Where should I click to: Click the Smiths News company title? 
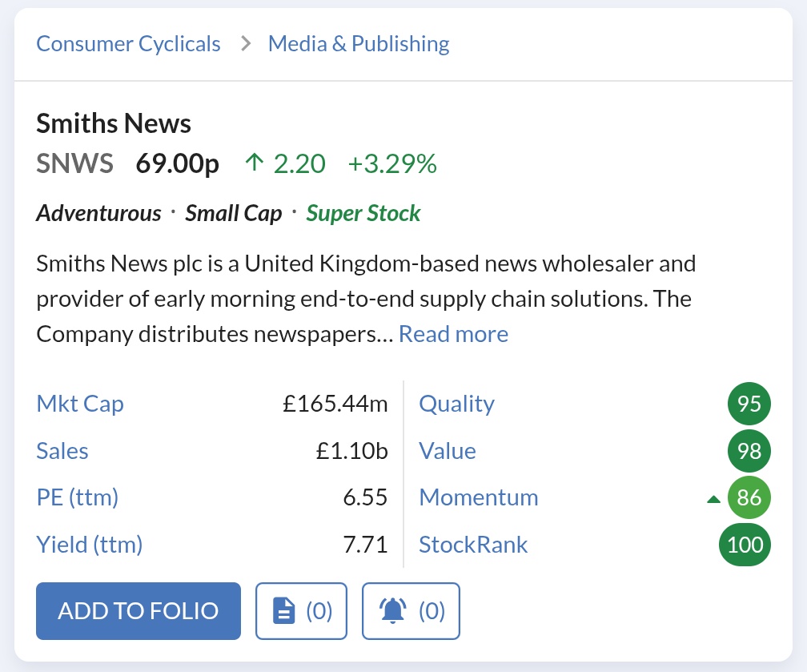click(114, 123)
